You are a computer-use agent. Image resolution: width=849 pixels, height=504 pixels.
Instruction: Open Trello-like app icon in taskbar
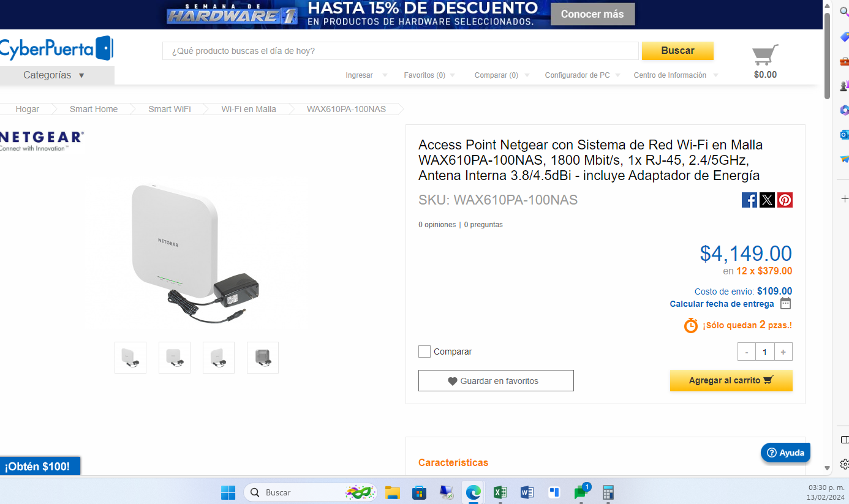(554, 492)
